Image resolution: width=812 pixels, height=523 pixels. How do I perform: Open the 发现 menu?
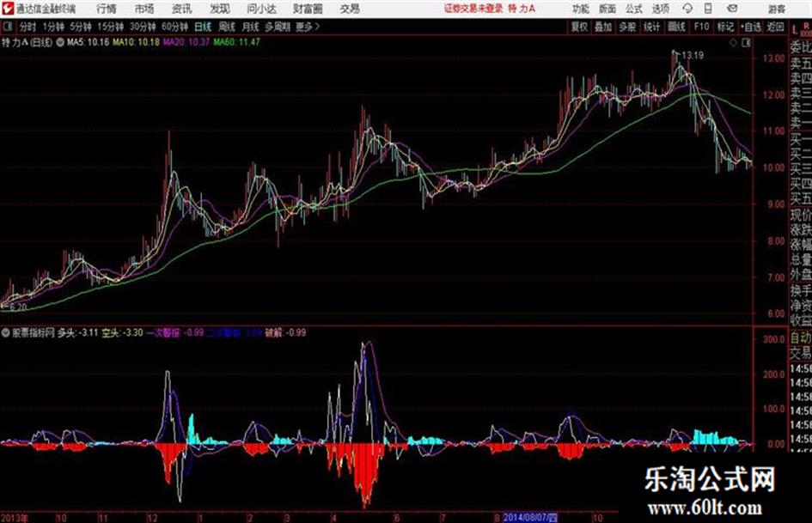coord(220,9)
